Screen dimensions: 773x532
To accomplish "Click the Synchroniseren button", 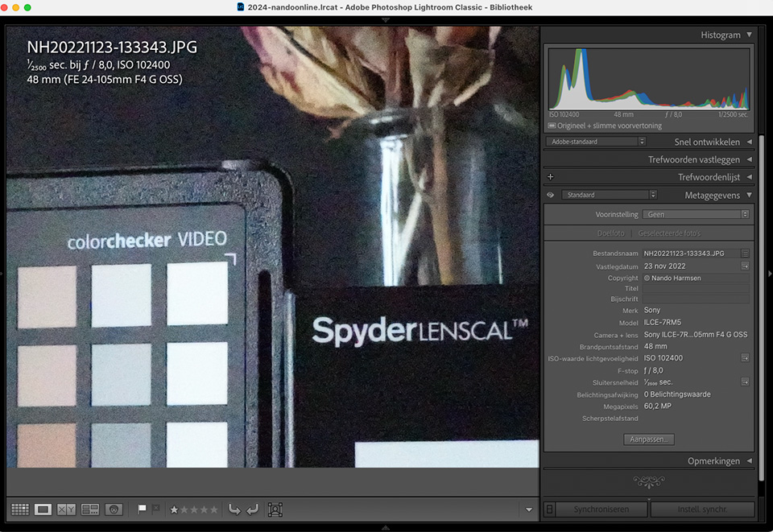I will [601, 509].
